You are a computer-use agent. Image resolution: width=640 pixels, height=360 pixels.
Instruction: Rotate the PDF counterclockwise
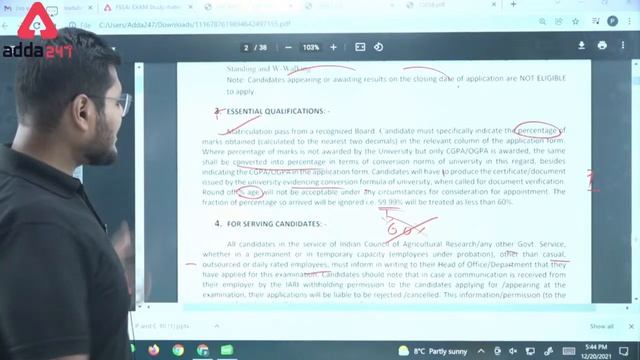click(378, 47)
